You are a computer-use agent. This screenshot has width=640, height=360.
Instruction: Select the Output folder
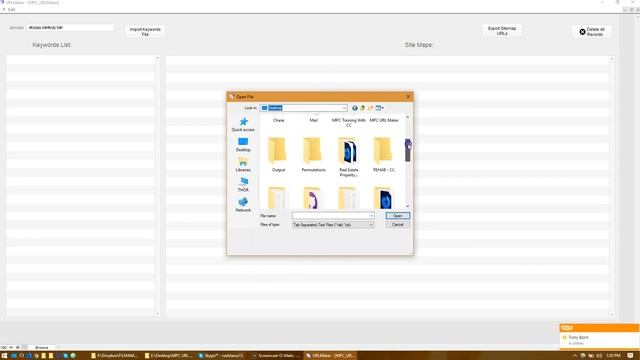pyautogui.click(x=278, y=155)
